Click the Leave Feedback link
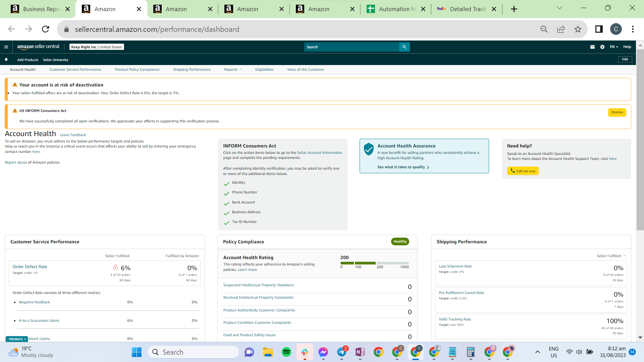The width and height of the screenshot is (644, 362). (73, 135)
